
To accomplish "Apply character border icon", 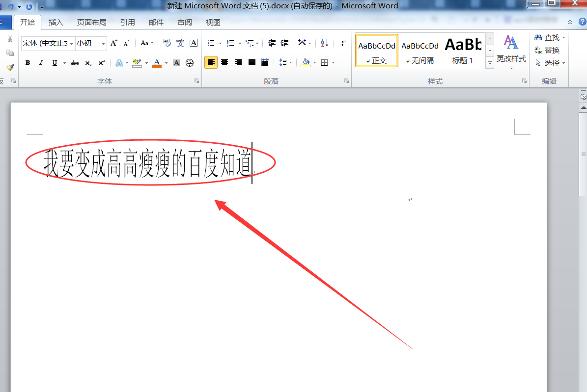I will (x=194, y=43).
